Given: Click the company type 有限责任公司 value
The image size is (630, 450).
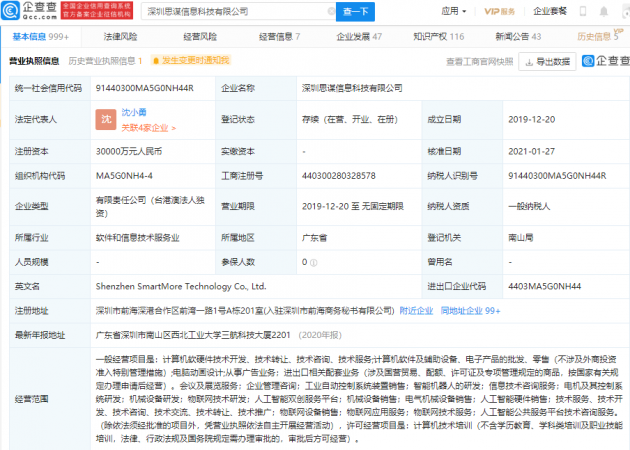Looking at the screenshot, I should [150, 206].
